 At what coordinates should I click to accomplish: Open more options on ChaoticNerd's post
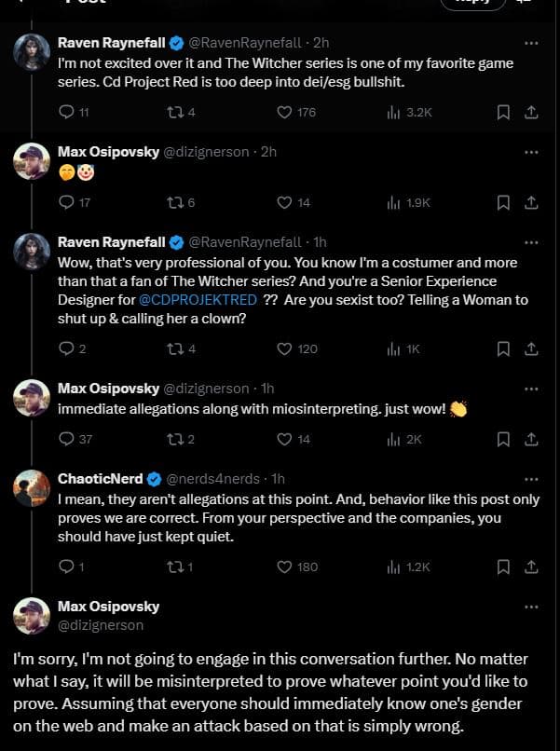tap(531, 478)
